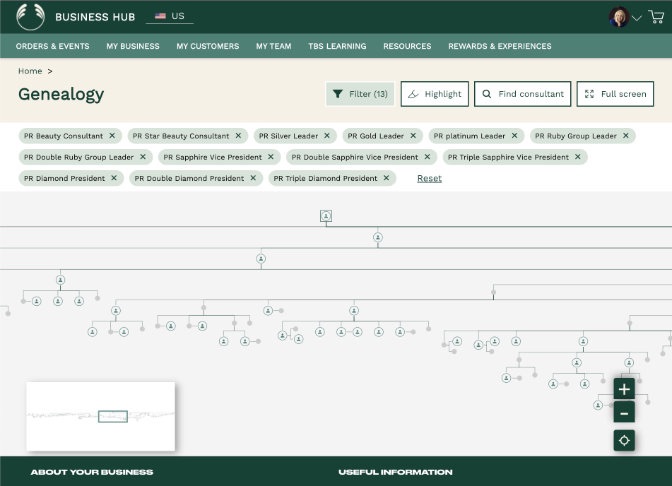Remove the PR Triple Diamond President filter
This screenshot has height=486, width=672.
click(387, 178)
